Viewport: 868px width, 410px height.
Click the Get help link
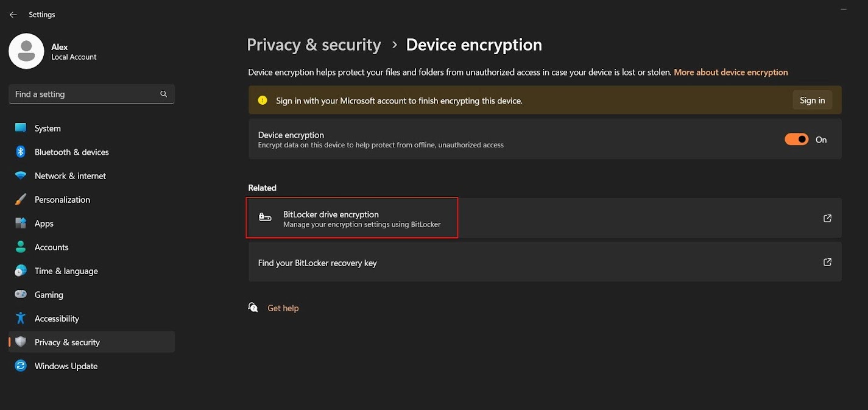(x=283, y=308)
